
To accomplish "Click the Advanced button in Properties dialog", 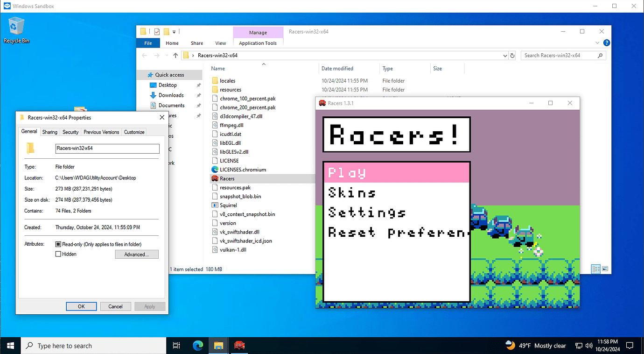I will coord(136,254).
